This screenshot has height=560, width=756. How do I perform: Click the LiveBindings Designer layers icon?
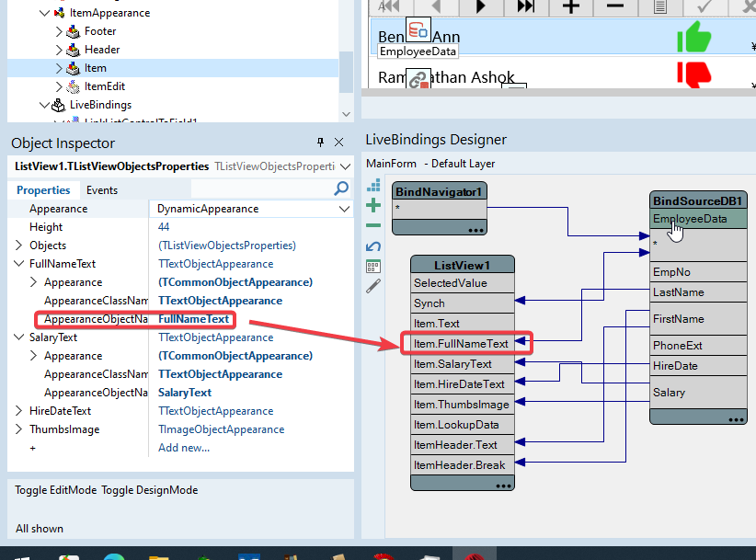(373, 186)
